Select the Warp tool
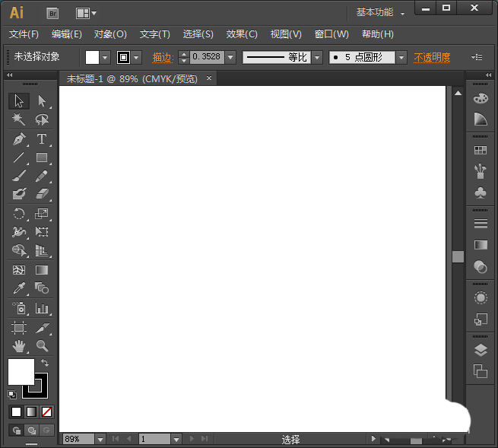 pos(19,232)
